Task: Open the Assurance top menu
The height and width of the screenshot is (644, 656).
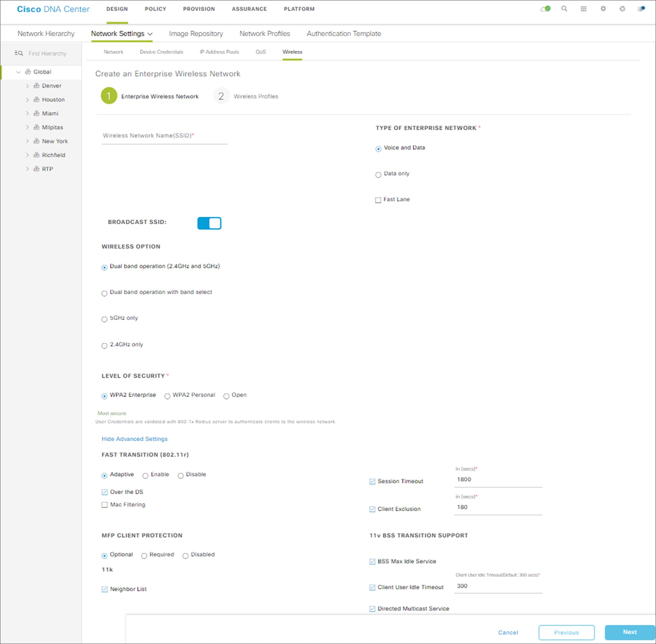Action: pos(249,9)
